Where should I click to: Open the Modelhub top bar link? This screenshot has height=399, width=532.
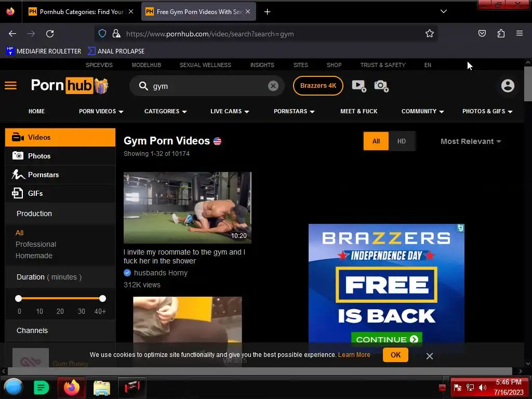coord(146,65)
